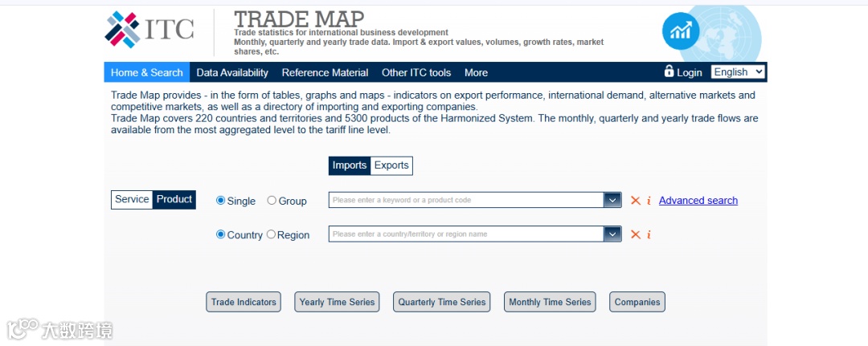Click the ITC logo

[x=149, y=30]
